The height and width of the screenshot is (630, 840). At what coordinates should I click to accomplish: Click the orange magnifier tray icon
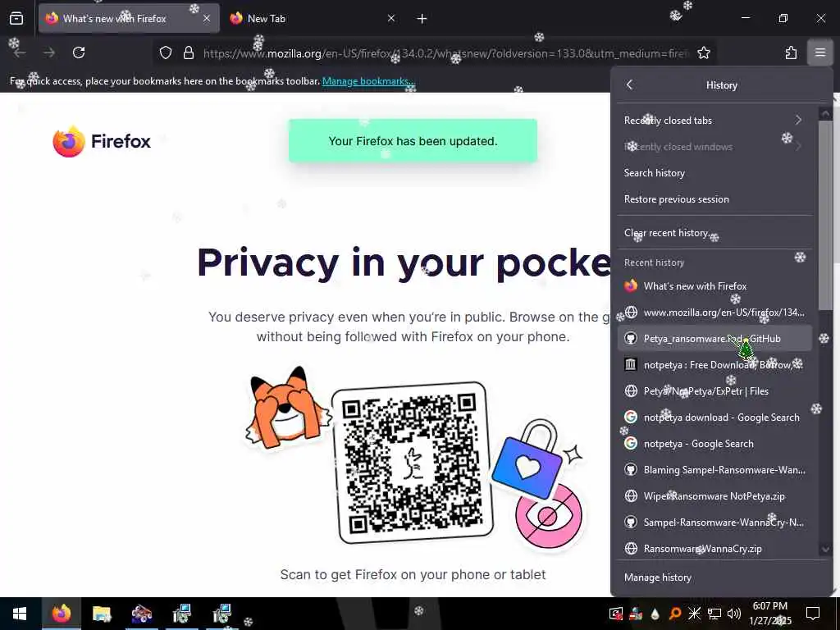click(x=675, y=614)
